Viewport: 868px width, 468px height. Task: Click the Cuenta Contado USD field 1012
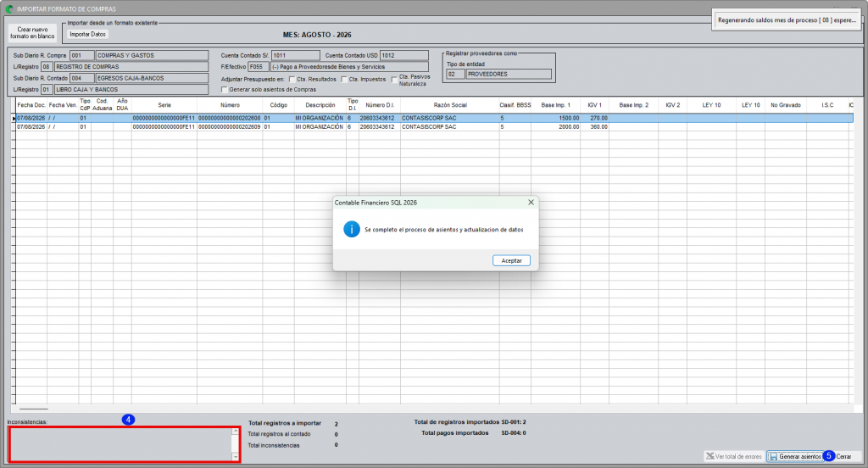click(404, 55)
